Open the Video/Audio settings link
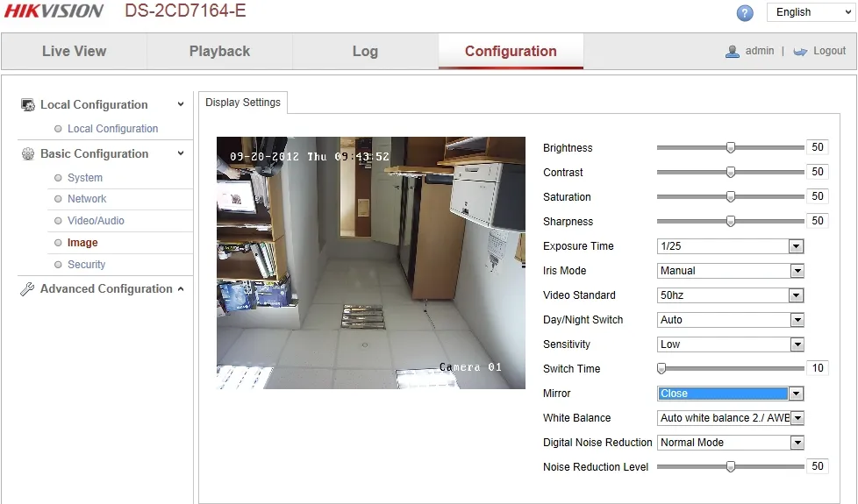Image resolution: width=858 pixels, height=504 pixels. [x=96, y=221]
